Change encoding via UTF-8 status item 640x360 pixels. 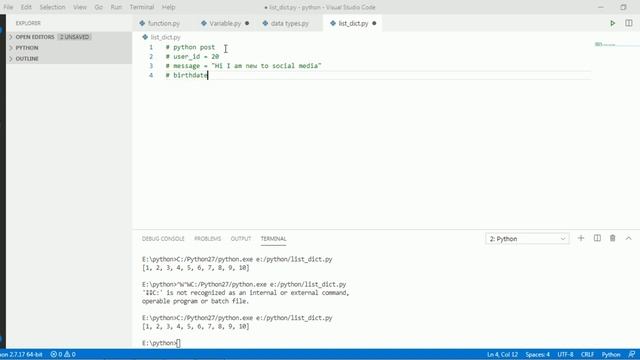565,354
